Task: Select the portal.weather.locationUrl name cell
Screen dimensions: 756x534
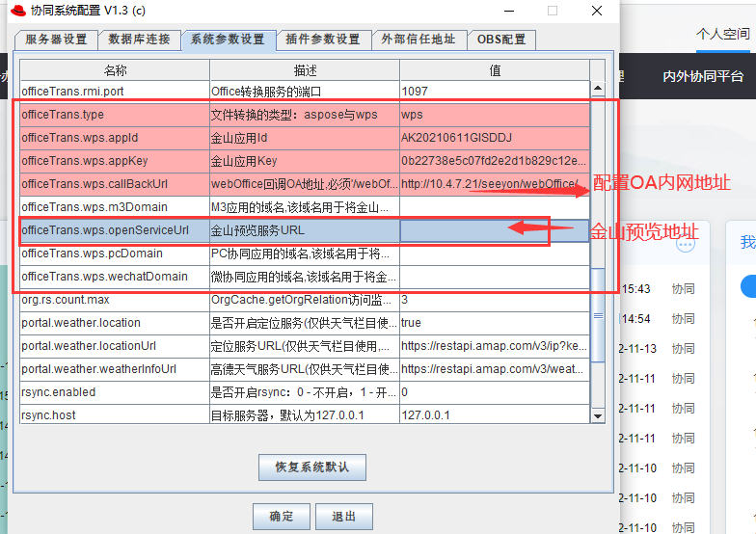Action: [115, 346]
